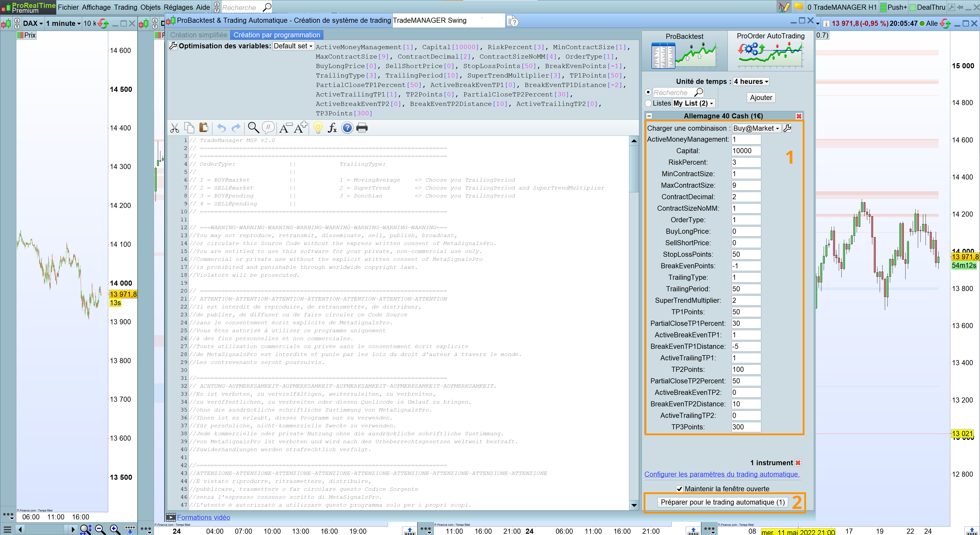Open Configurer les paramètres du trading automatique link

[722, 474]
